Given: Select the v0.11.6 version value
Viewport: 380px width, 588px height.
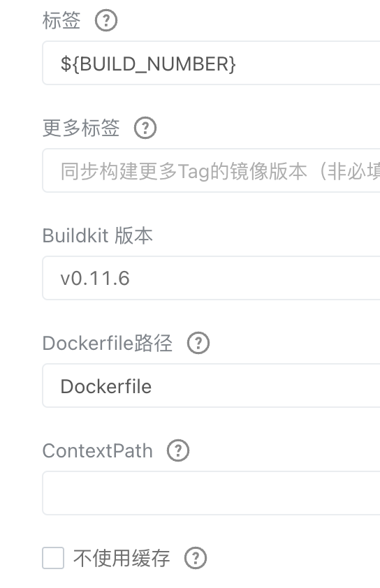Looking at the screenshot, I should (95, 279).
